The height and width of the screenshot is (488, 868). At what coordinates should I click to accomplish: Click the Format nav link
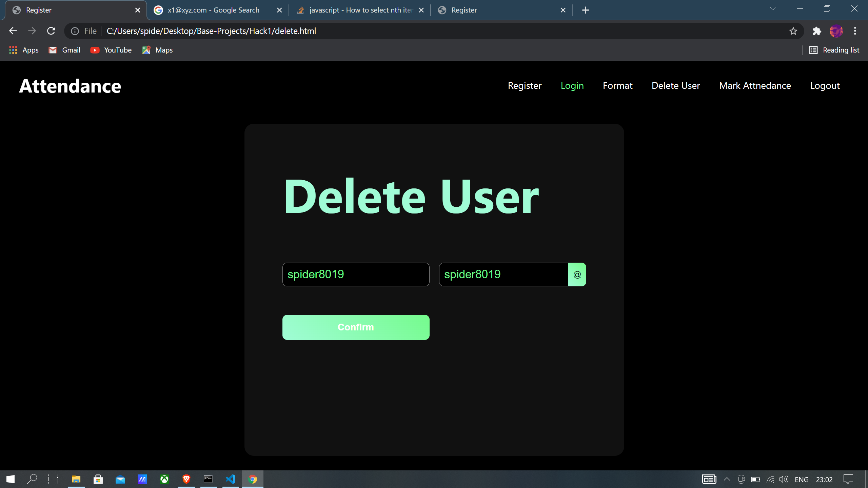(x=617, y=86)
